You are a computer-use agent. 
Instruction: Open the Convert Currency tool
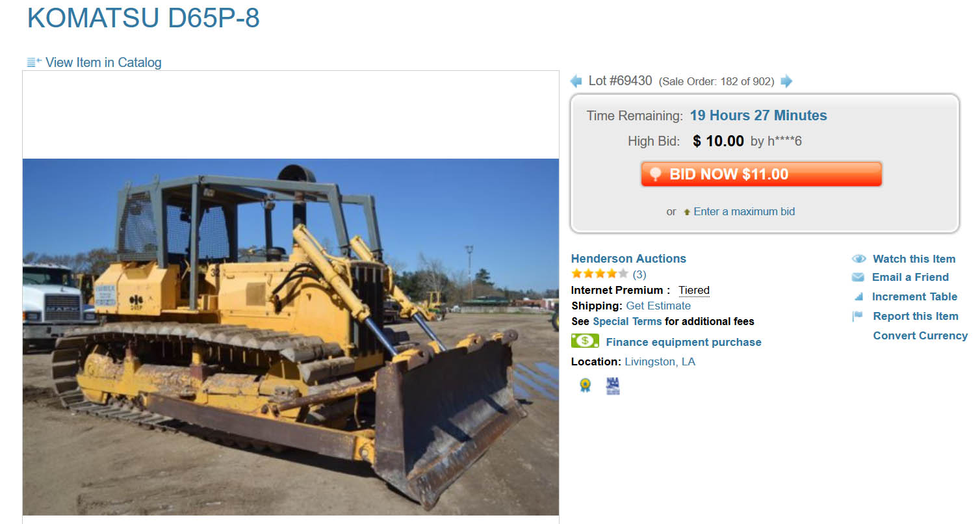[x=920, y=335]
